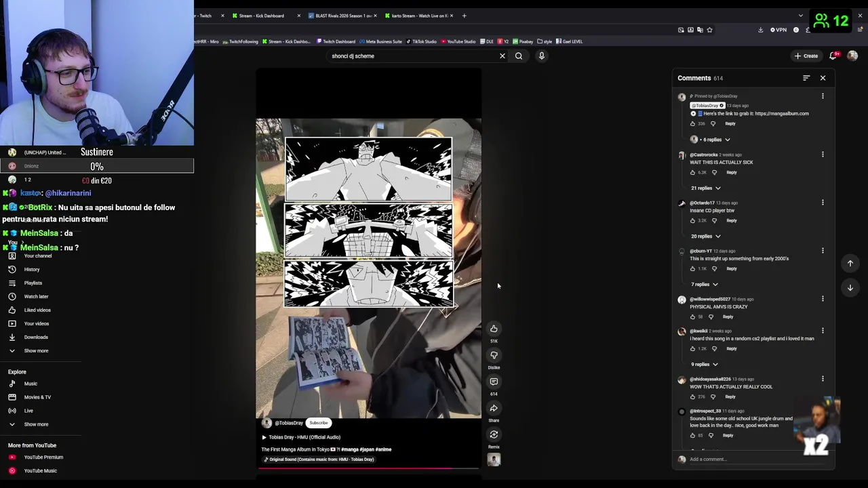Open Liked videos in sidebar
The image size is (868, 488).
pyautogui.click(x=37, y=310)
